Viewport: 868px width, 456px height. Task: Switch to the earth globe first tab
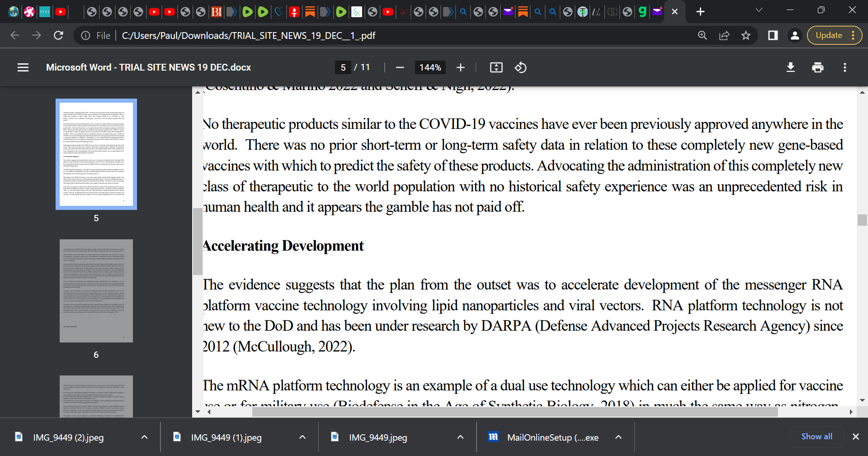coord(14,12)
